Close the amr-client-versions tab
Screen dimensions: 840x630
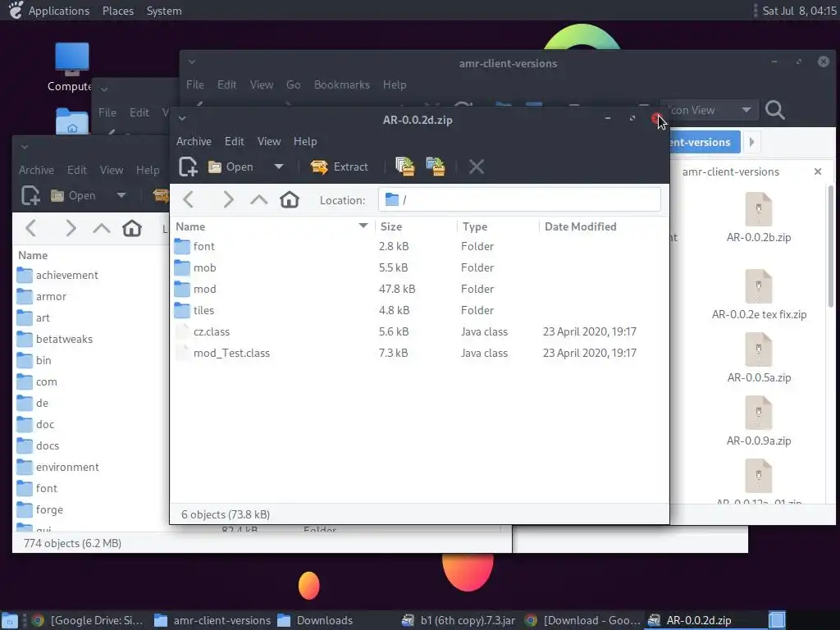[x=818, y=171]
